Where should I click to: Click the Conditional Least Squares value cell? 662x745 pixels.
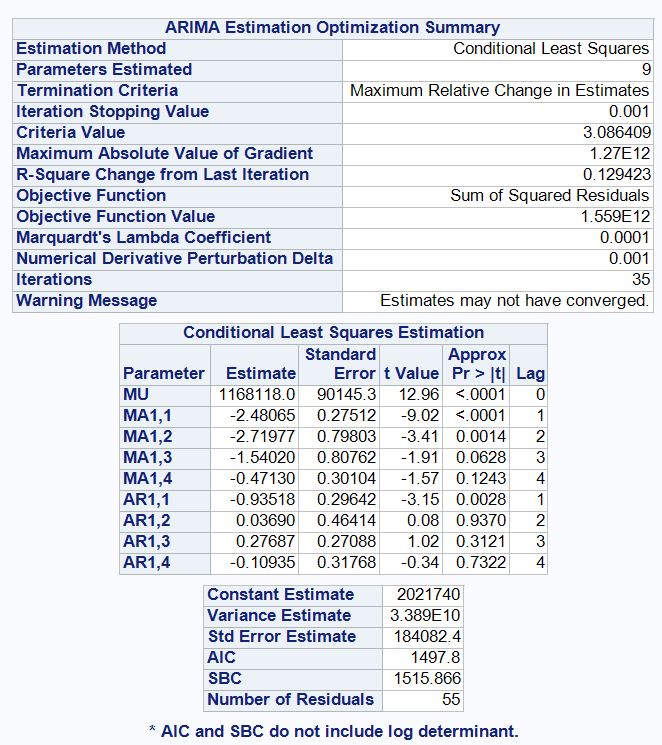click(551, 49)
